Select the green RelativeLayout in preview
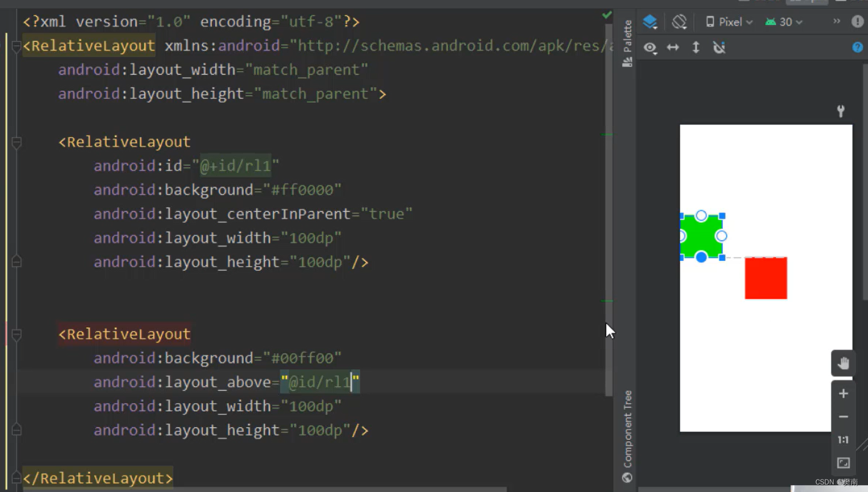Image resolution: width=868 pixels, height=492 pixels. point(701,237)
